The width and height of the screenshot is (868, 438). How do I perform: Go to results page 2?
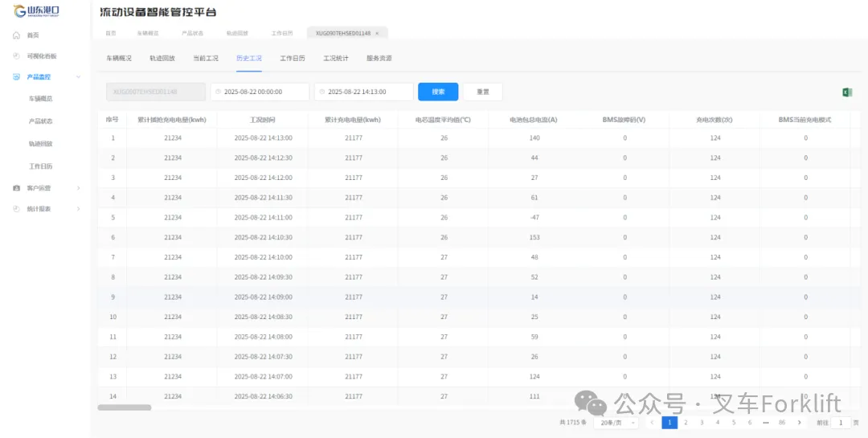click(686, 423)
